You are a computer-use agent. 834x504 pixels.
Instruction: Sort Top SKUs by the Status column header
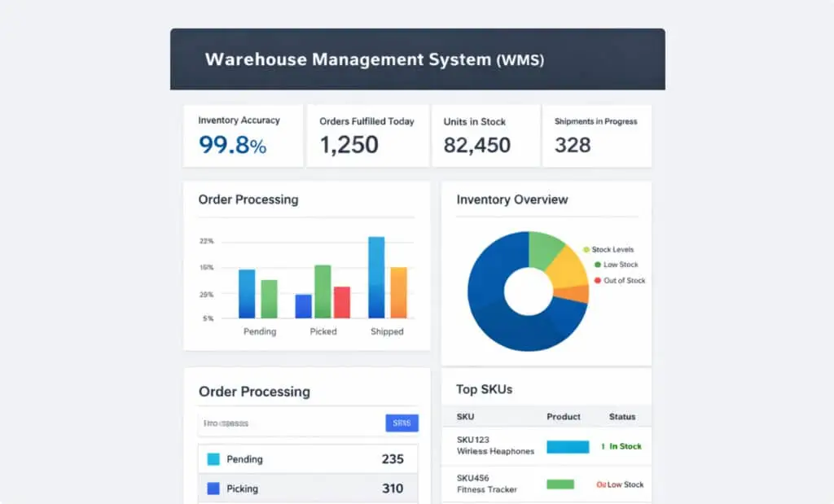tap(621, 416)
